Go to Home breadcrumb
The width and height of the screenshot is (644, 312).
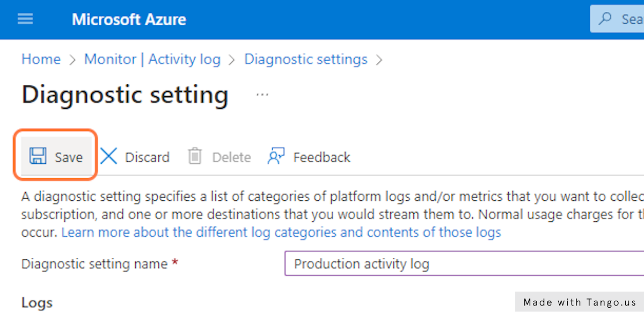[x=41, y=59]
